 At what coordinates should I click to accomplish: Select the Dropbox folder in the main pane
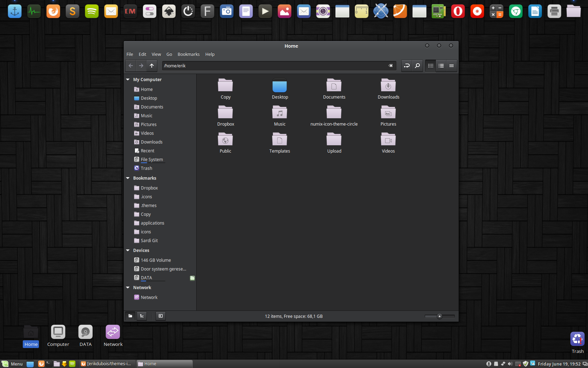coord(225,112)
